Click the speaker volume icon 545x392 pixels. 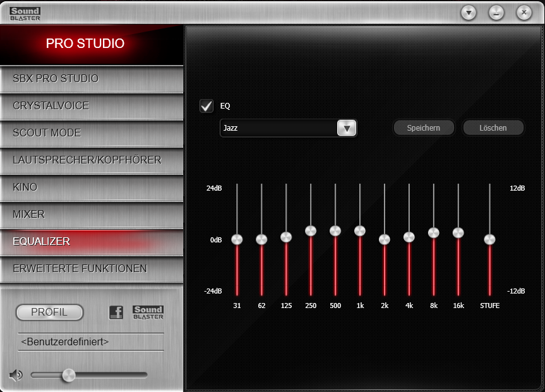pyautogui.click(x=16, y=376)
